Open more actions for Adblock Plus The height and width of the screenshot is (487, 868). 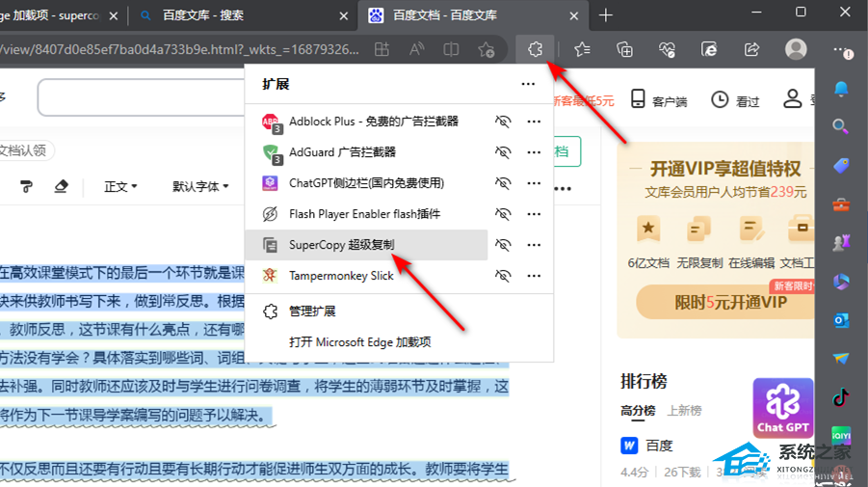point(534,122)
